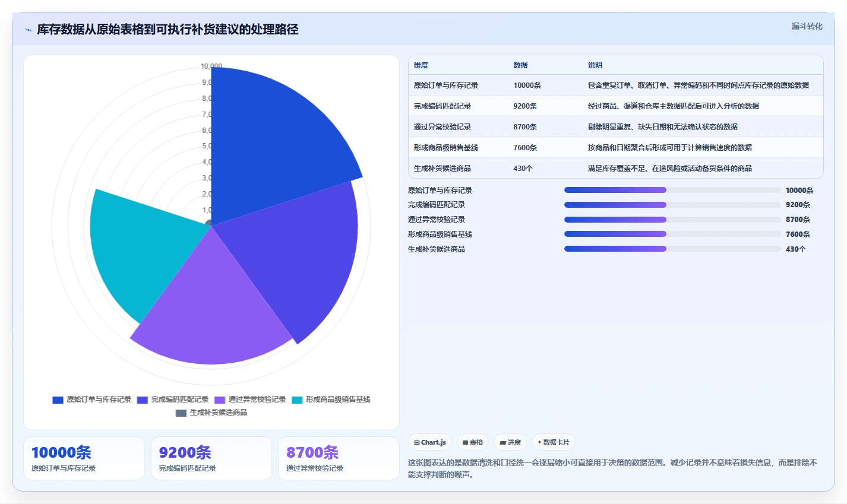Viewport: 847px width, 504px height.
Task: Select the 进度 chip
Action: [510, 442]
